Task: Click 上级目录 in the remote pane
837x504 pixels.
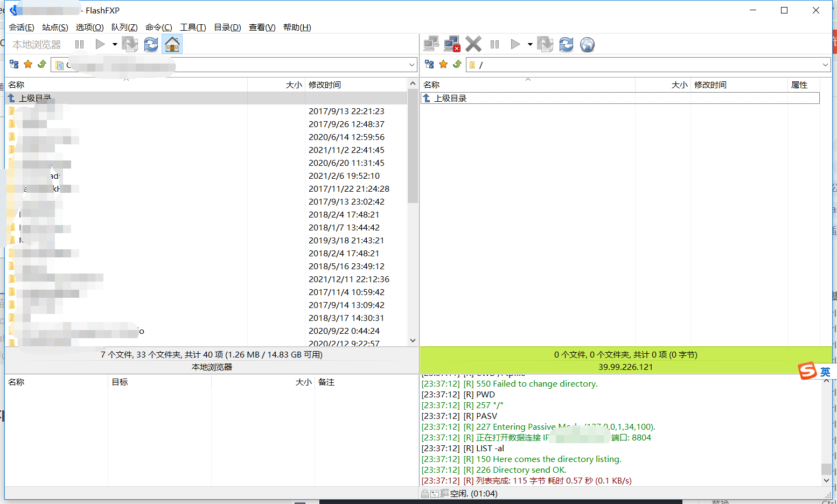Action: point(449,97)
